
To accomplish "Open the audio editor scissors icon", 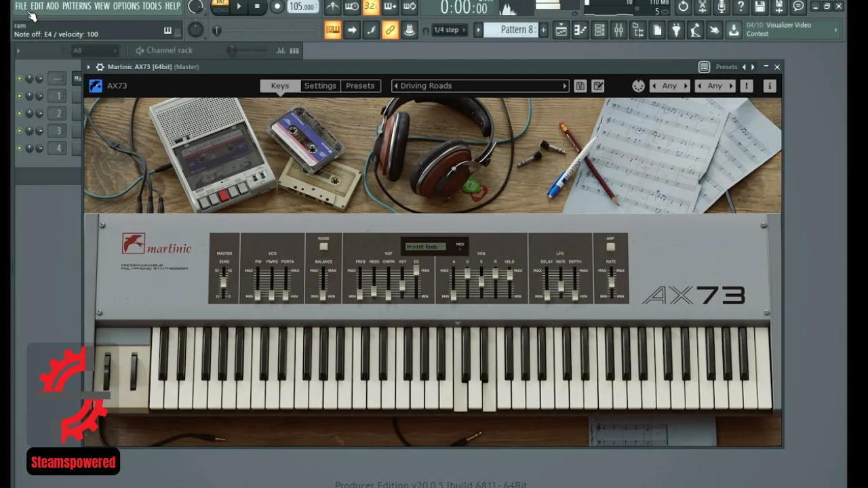I will coord(703,7).
